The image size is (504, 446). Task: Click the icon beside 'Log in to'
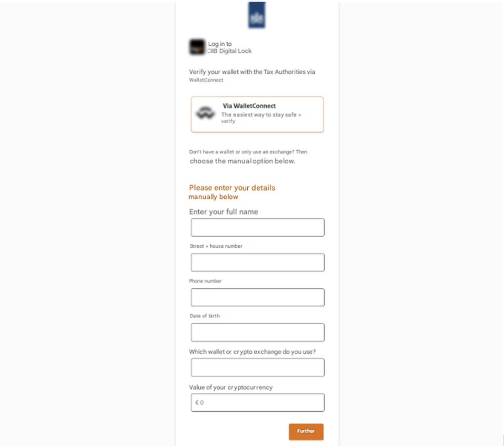(x=197, y=47)
